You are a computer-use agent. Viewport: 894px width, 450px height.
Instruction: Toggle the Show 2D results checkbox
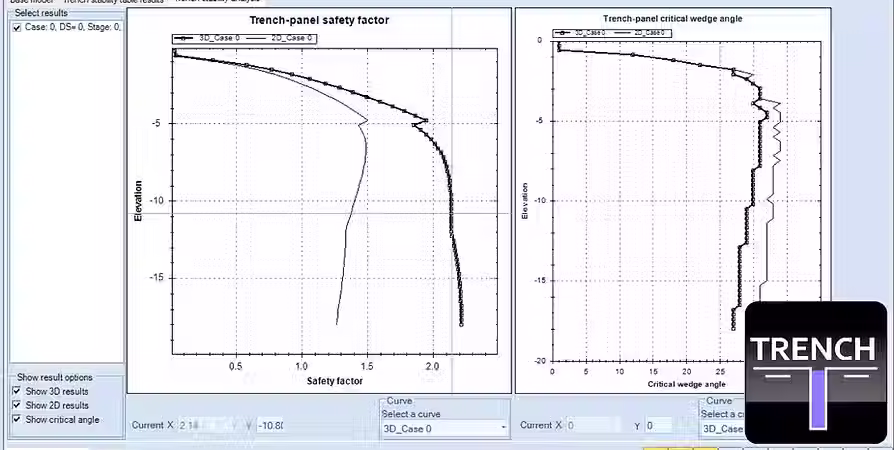[17, 406]
